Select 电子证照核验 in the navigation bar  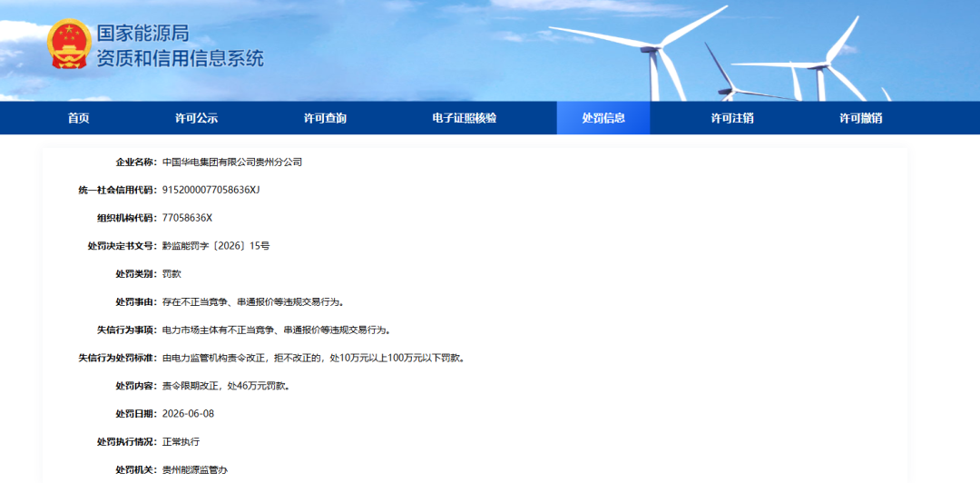(x=465, y=118)
